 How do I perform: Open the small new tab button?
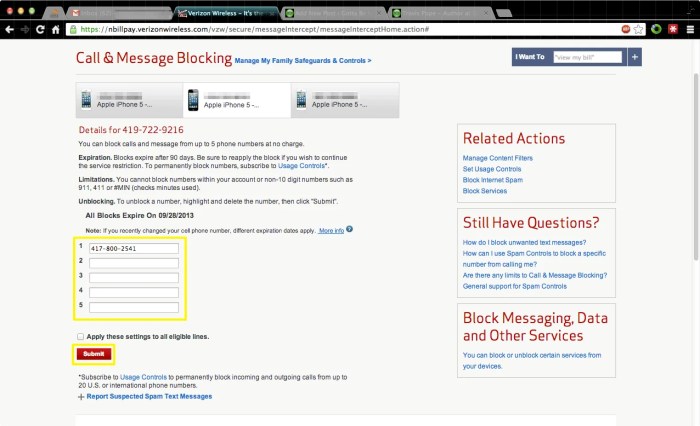pyautogui.click(x=504, y=13)
